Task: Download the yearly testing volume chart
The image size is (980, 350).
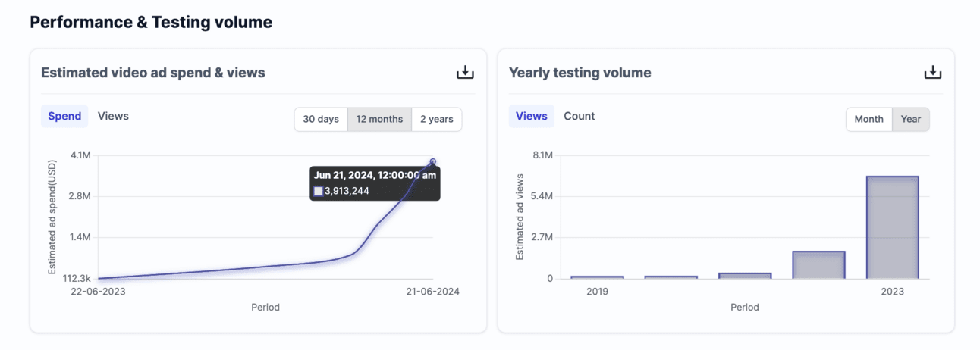Action: click(932, 73)
